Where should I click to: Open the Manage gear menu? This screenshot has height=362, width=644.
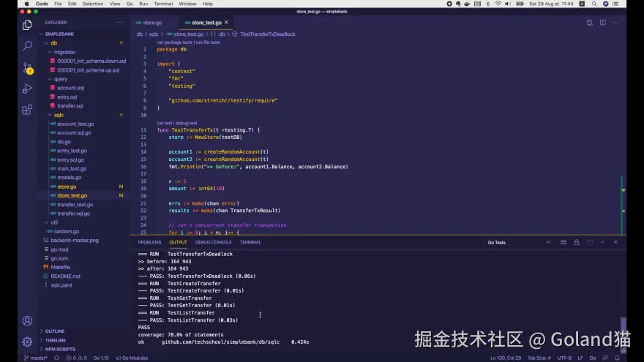click(27, 341)
